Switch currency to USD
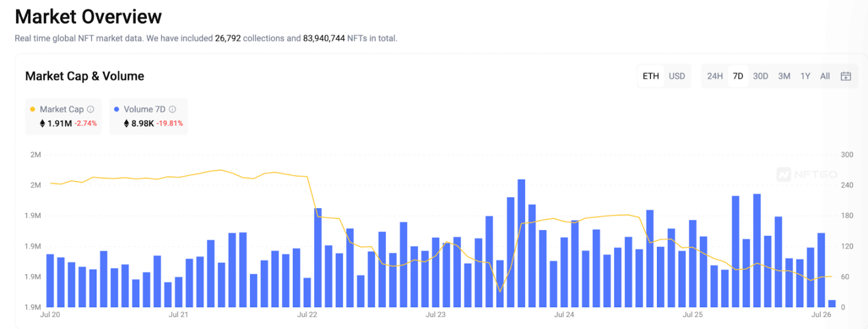This screenshot has height=329, width=868. 677,76
